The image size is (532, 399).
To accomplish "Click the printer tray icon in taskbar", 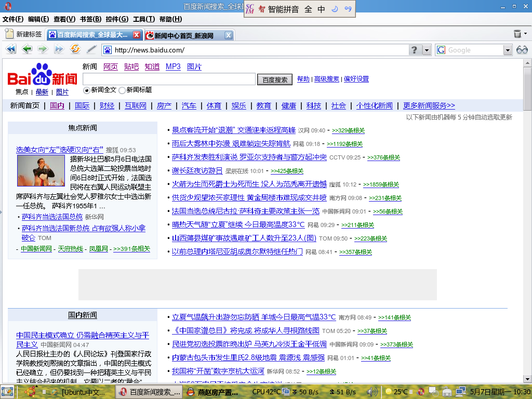I will pyautogui.click(x=446, y=392).
